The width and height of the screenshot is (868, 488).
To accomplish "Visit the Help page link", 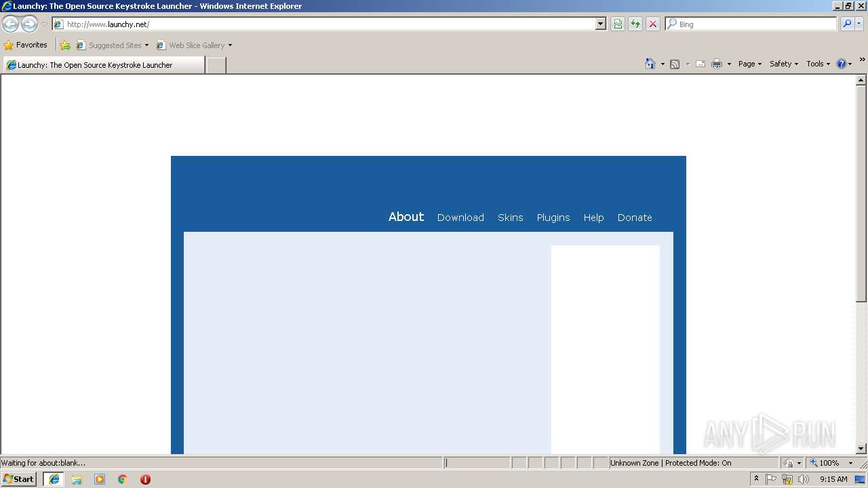I will pyautogui.click(x=593, y=218).
